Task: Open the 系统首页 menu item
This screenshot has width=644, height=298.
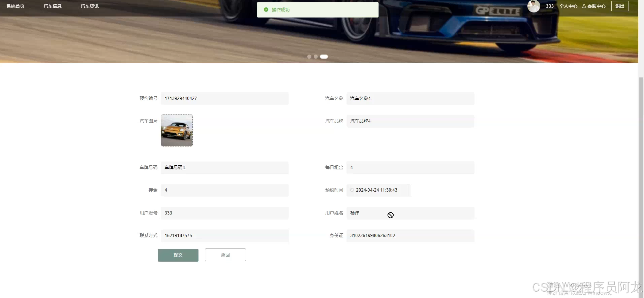Action: click(16, 6)
